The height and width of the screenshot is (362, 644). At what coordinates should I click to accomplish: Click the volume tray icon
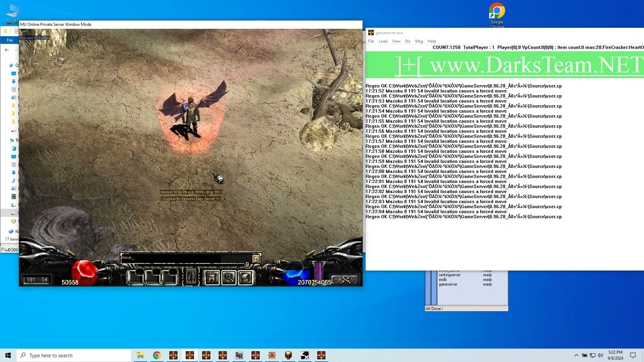click(x=600, y=355)
